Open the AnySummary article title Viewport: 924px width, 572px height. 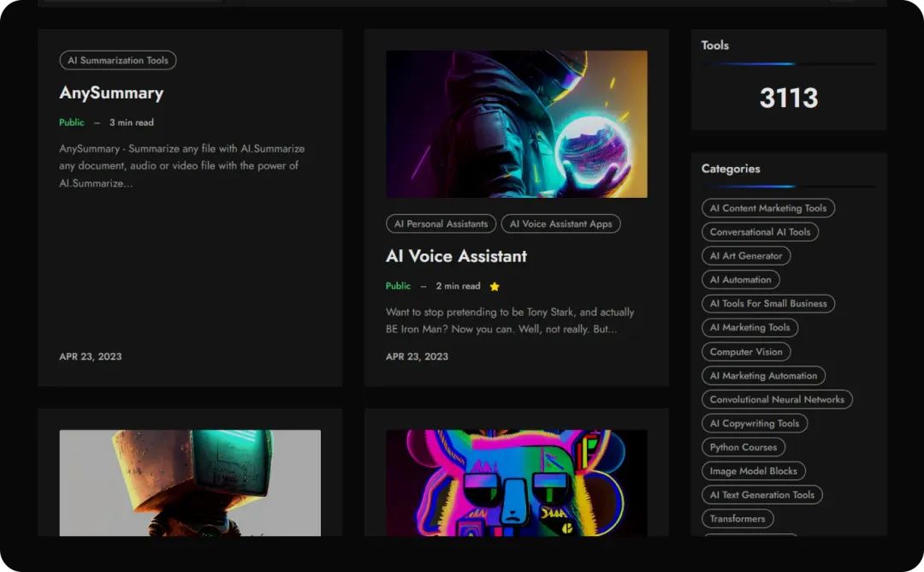click(111, 93)
